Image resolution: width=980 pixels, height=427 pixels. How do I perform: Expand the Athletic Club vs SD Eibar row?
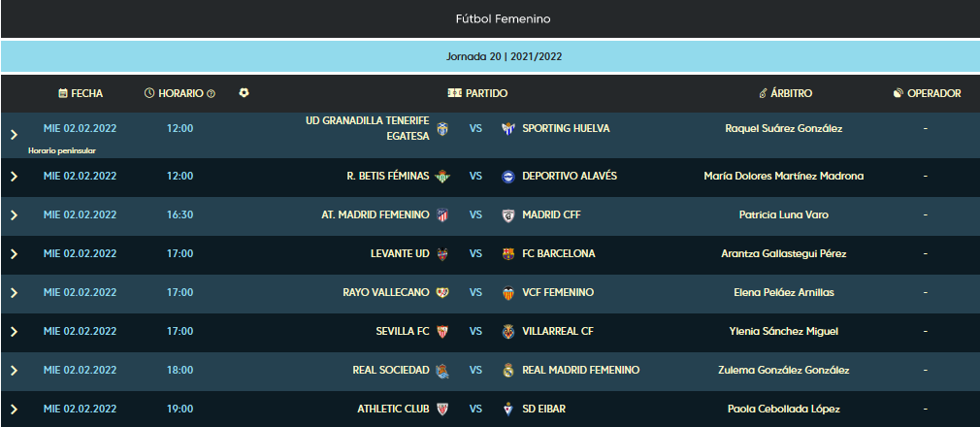(x=14, y=410)
